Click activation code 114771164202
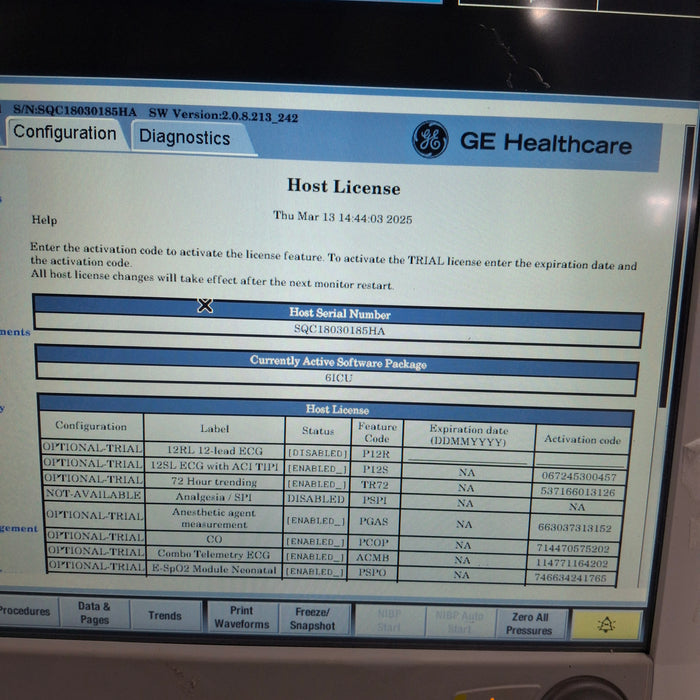The image size is (700, 700). [572, 563]
